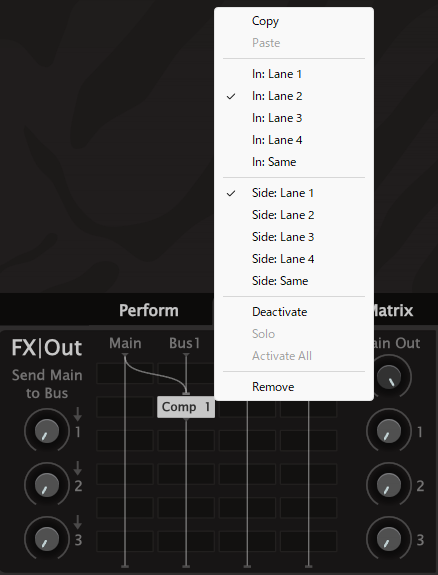The width and height of the screenshot is (438, 575).
Task: Click the Bus1 lane top node
Action: tap(186, 355)
